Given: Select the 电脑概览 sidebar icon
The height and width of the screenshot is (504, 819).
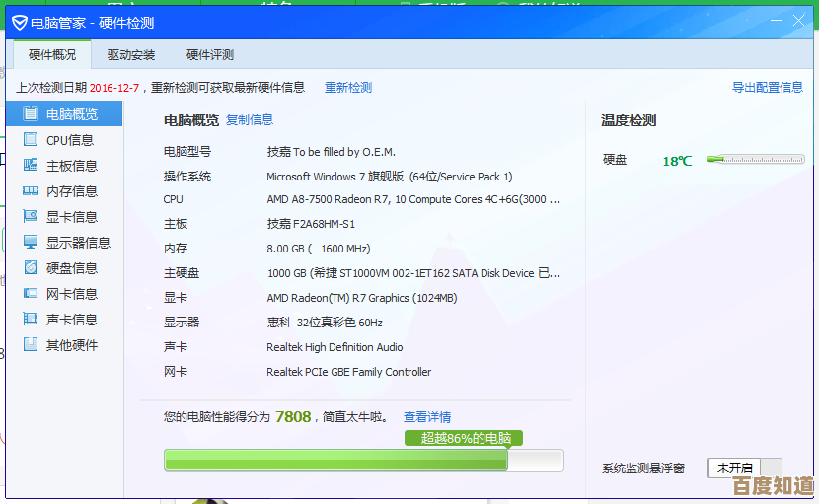Looking at the screenshot, I should (31, 113).
